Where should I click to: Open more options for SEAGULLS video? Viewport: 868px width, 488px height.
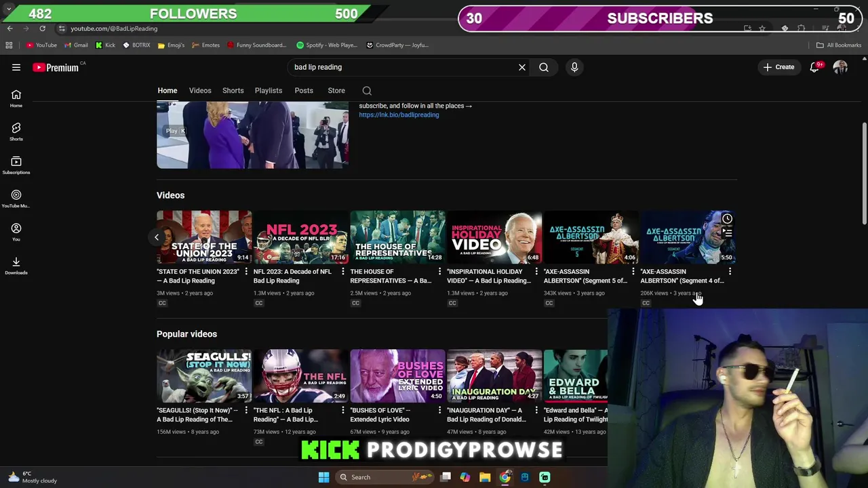(x=246, y=411)
